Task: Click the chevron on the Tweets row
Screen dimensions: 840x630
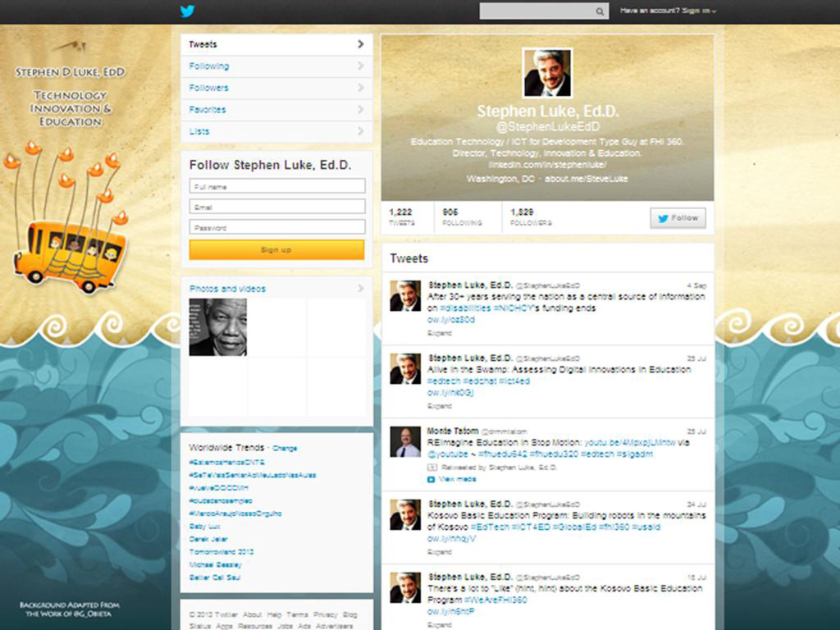Action: tap(361, 44)
